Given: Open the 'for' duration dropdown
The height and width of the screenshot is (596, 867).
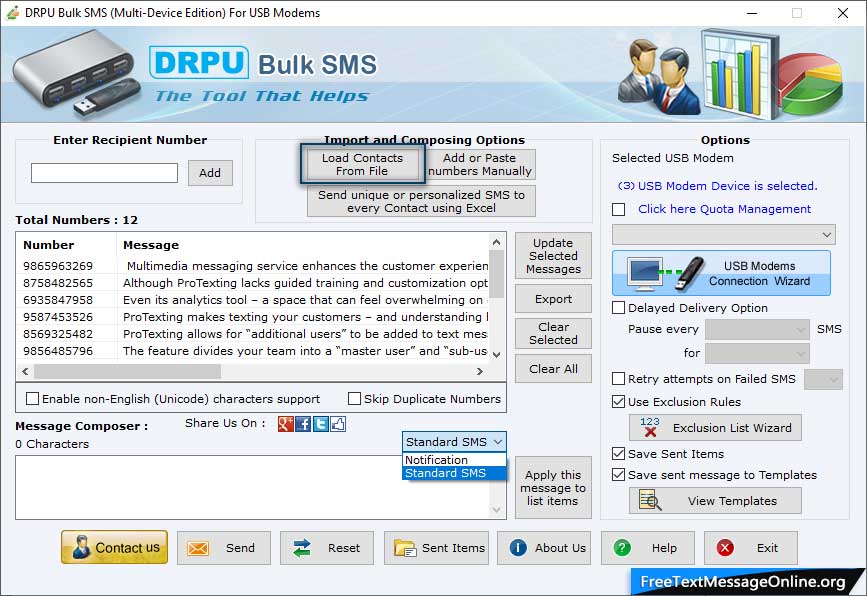Looking at the screenshot, I should 757,353.
